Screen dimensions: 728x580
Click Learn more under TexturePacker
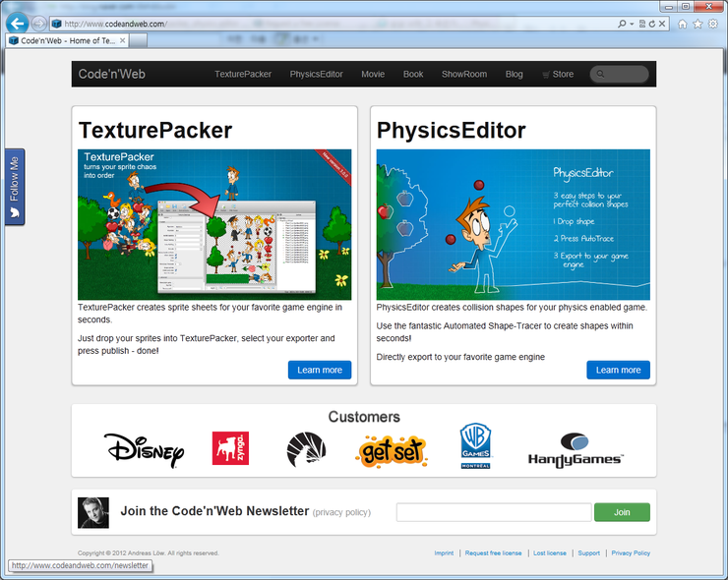(320, 370)
